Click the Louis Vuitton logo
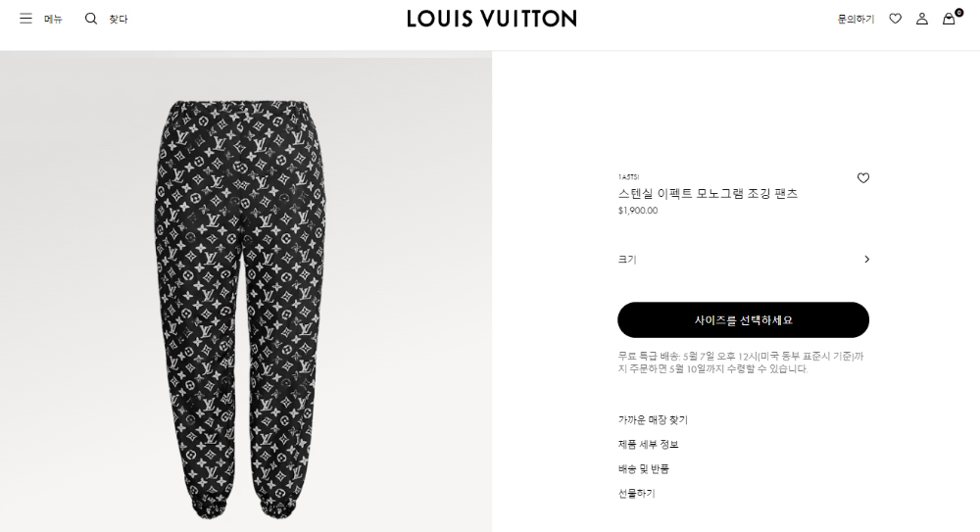 [492, 19]
